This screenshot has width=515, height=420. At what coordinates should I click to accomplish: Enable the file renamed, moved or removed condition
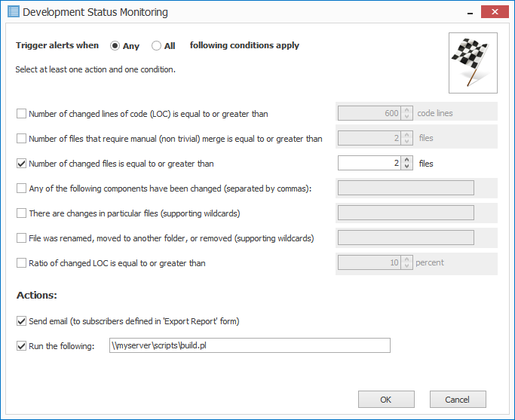[x=21, y=238]
